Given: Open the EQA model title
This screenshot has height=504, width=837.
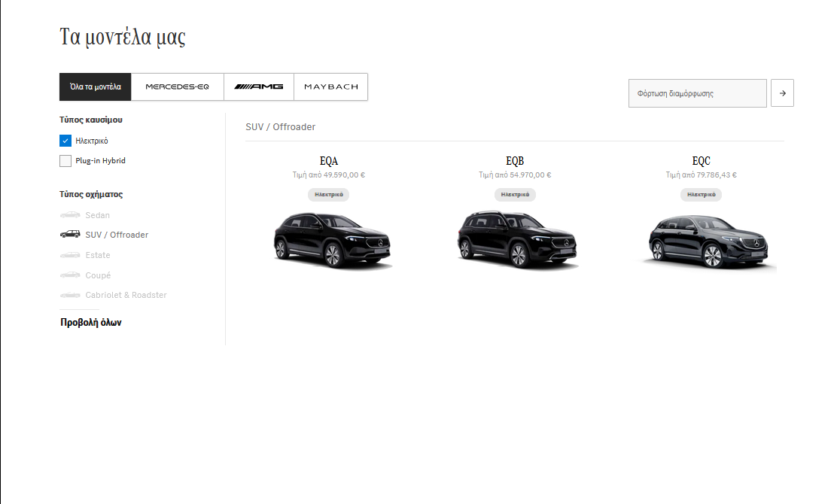Looking at the screenshot, I should 329,161.
